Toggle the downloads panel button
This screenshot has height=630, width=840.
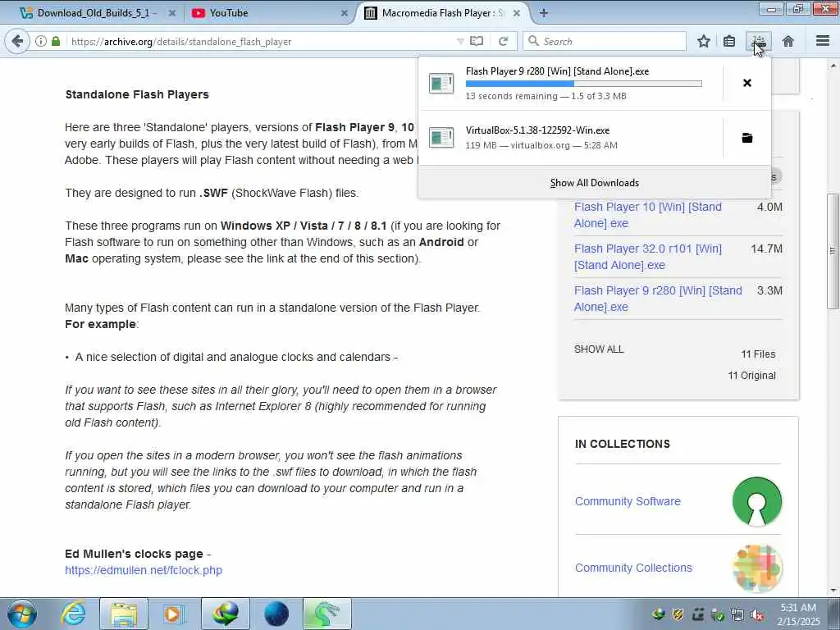pyautogui.click(x=759, y=41)
